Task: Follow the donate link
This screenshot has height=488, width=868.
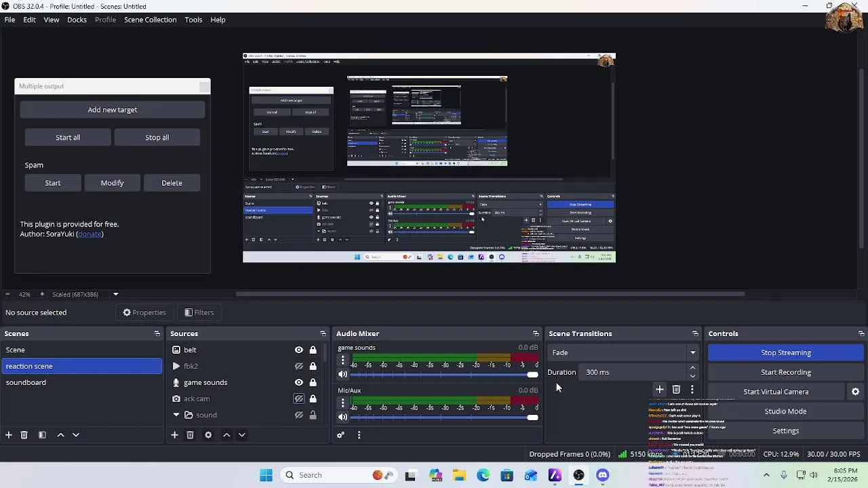Action: (90, 234)
